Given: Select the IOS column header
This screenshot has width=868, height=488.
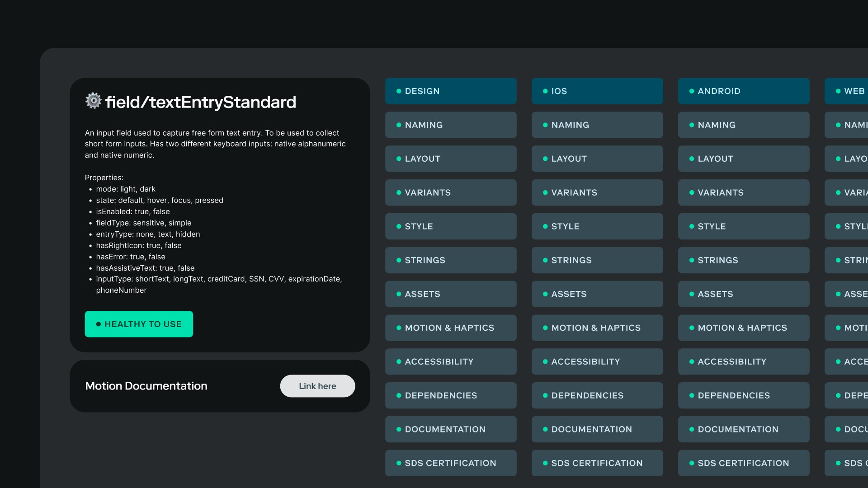Looking at the screenshot, I should (597, 91).
